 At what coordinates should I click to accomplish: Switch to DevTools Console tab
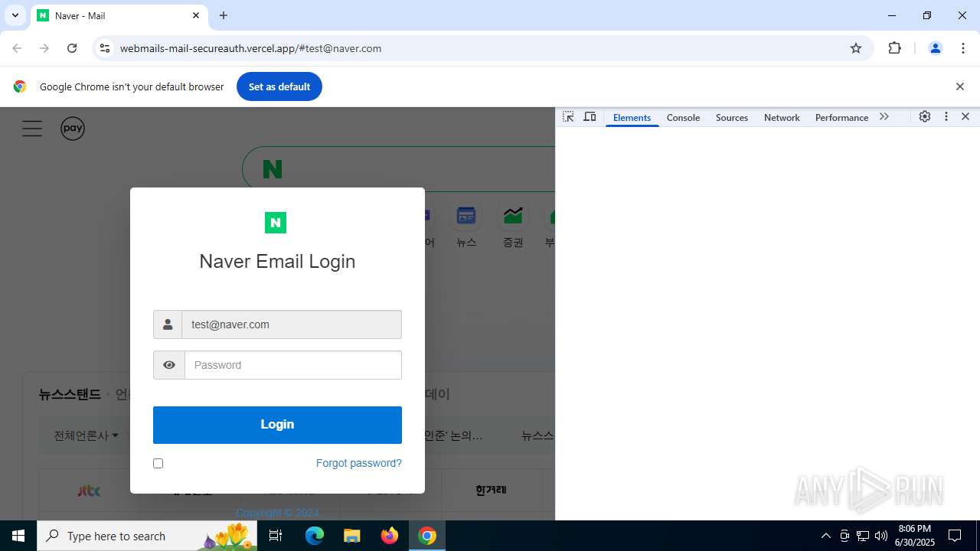click(x=683, y=117)
